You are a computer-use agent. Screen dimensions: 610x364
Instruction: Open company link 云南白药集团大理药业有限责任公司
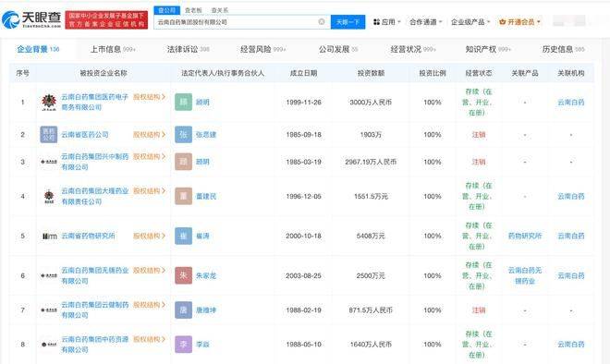[x=95, y=197]
